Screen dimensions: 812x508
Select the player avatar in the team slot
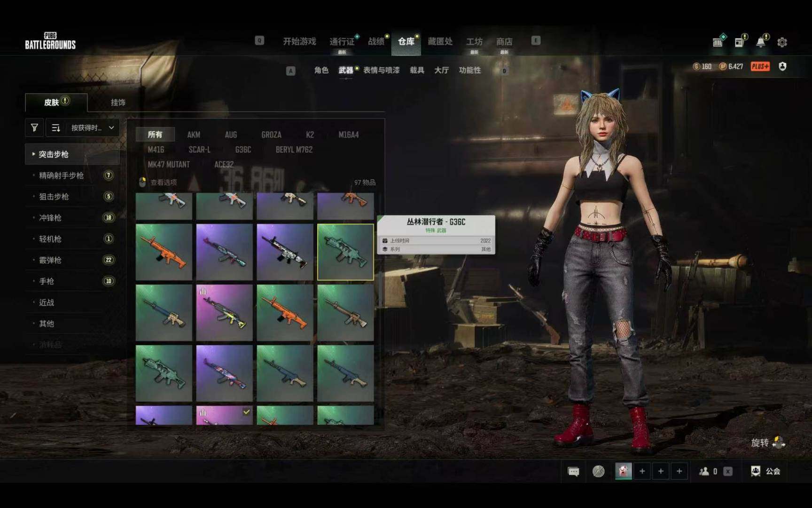(624, 471)
